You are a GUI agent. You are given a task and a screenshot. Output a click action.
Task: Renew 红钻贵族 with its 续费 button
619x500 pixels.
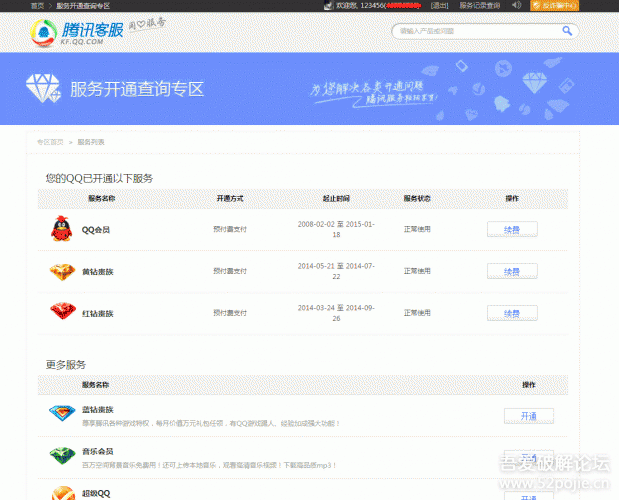click(512, 313)
